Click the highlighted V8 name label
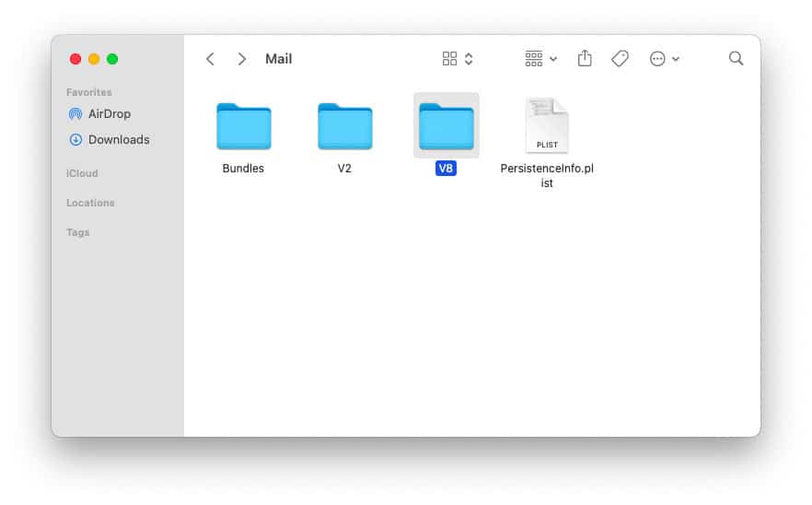The image size is (812, 505). (446, 169)
